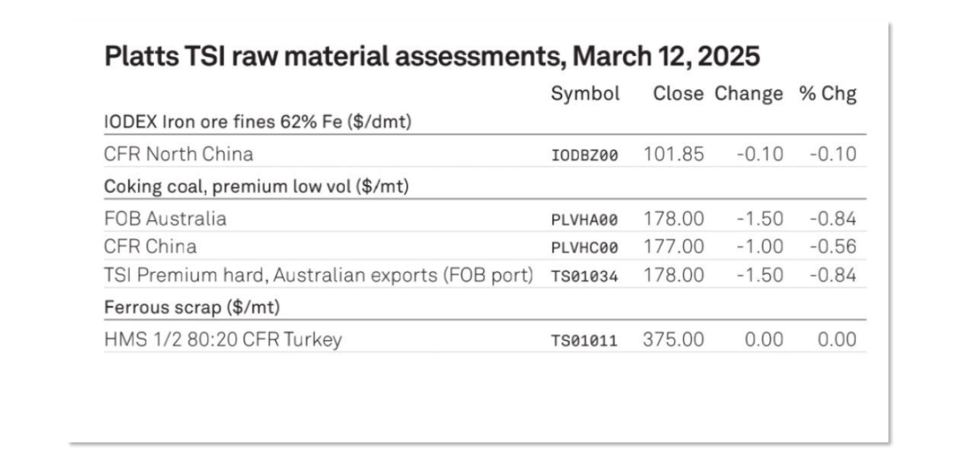The height and width of the screenshot is (473, 980).
Task: Click the 177.00 close value
Action: tap(674, 246)
